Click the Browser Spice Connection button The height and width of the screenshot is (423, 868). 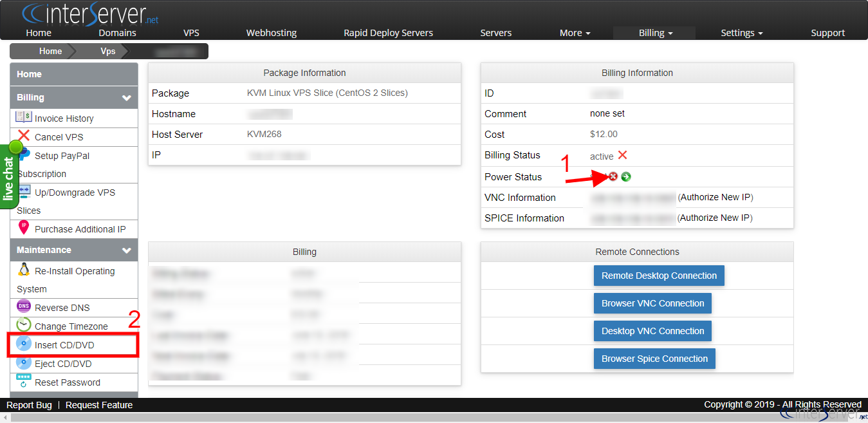654,359
